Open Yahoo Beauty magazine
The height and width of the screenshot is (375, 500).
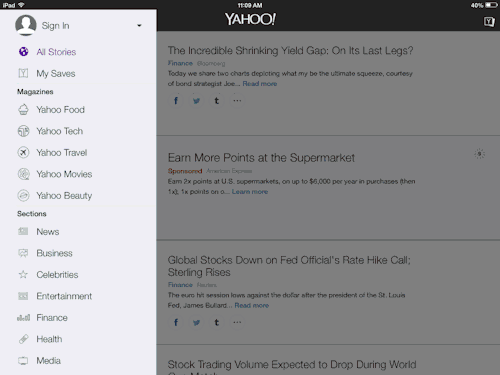click(x=64, y=196)
